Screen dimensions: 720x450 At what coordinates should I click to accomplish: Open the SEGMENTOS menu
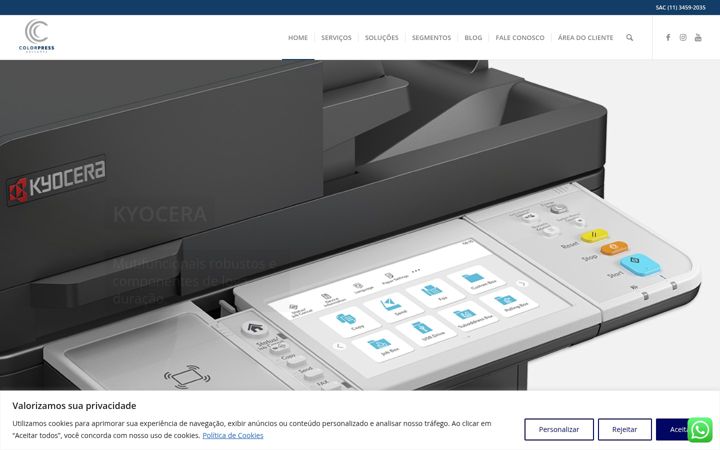[x=431, y=38]
